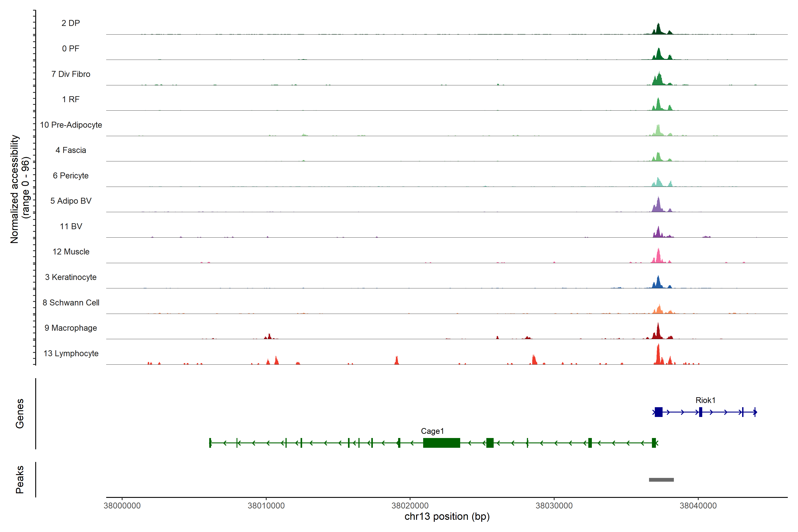Click the 13 Lymphocyte track label

tap(71, 354)
